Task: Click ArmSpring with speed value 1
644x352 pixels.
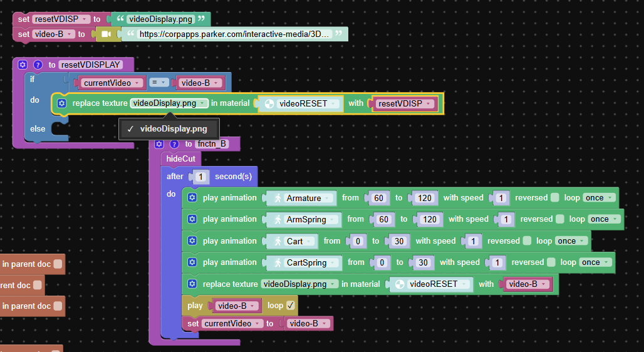Action: (506, 220)
